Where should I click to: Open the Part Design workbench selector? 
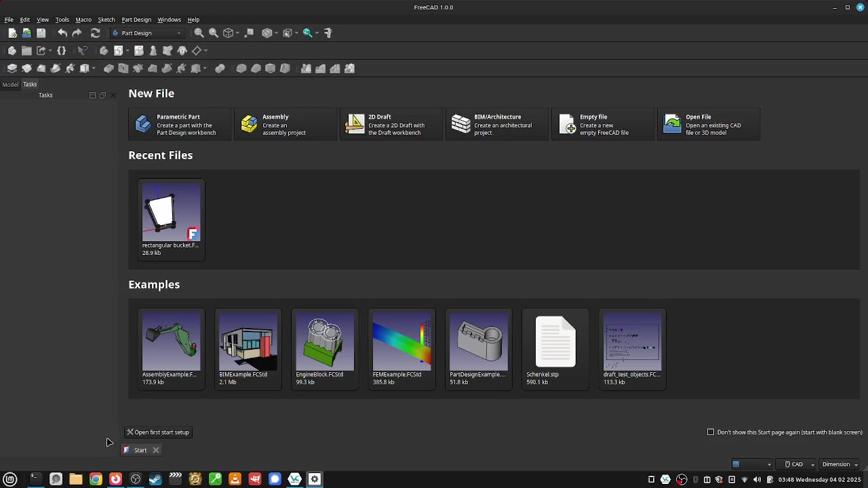tap(147, 33)
